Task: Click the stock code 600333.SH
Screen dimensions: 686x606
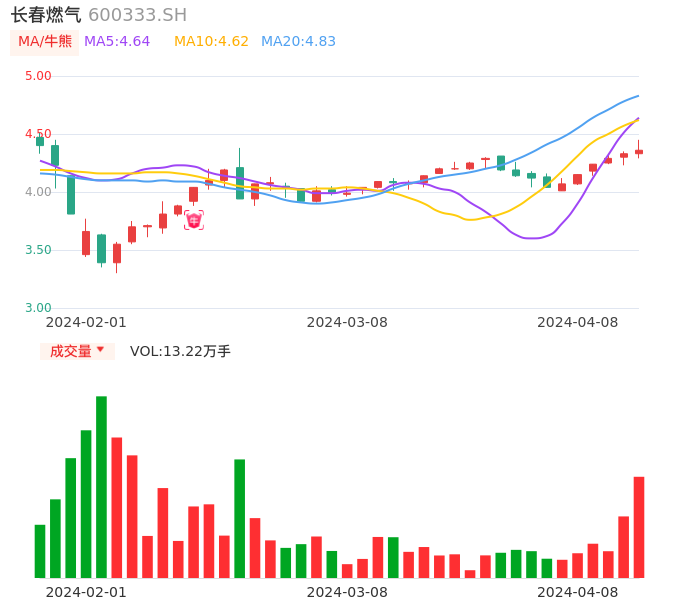Action: 137,15
